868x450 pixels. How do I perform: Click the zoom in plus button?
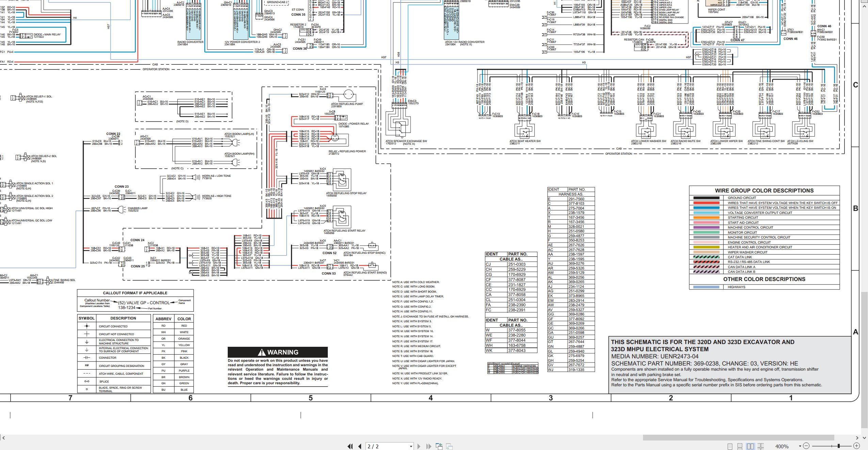click(857, 446)
